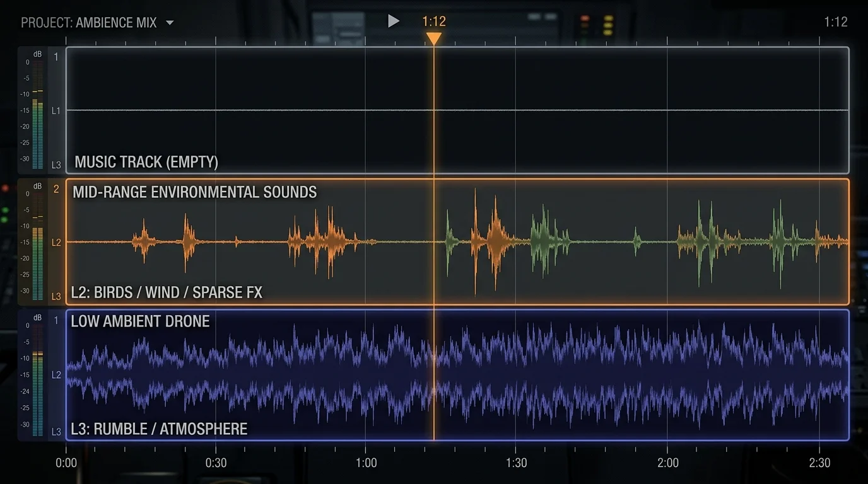Click the L1 label in the Music Track header

click(x=56, y=111)
